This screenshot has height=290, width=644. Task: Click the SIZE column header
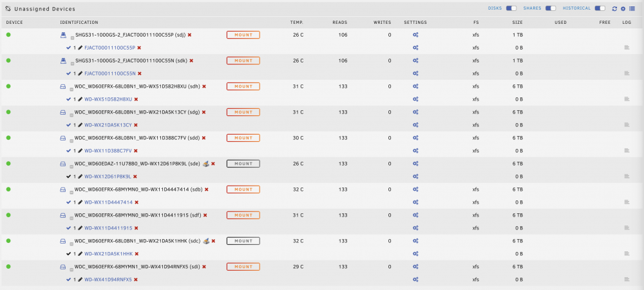tap(517, 22)
